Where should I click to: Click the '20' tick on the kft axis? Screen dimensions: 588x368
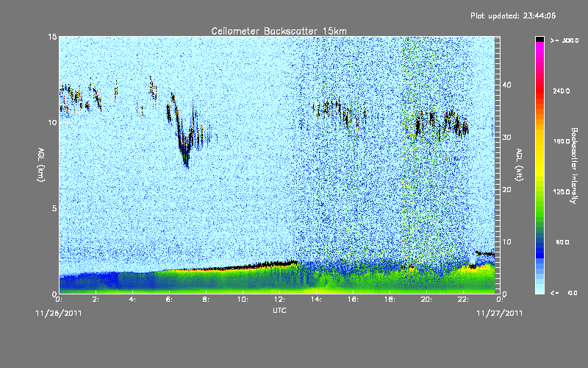pyautogui.click(x=506, y=190)
